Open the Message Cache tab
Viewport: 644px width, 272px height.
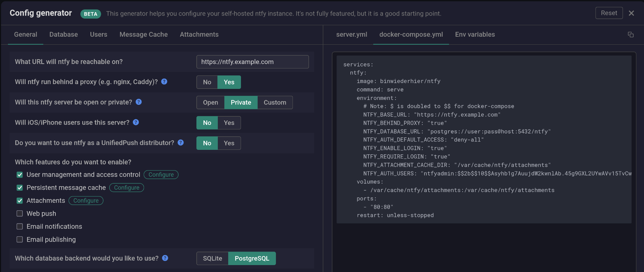click(144, 35)
